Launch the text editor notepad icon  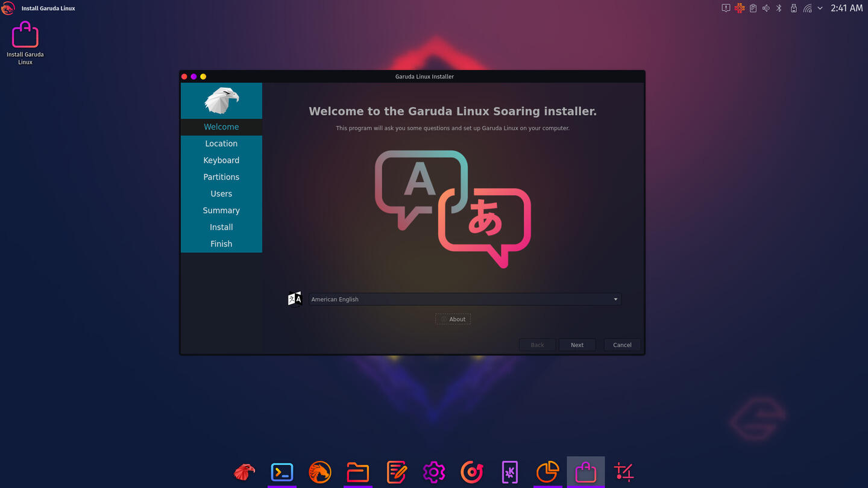(396, 472)
